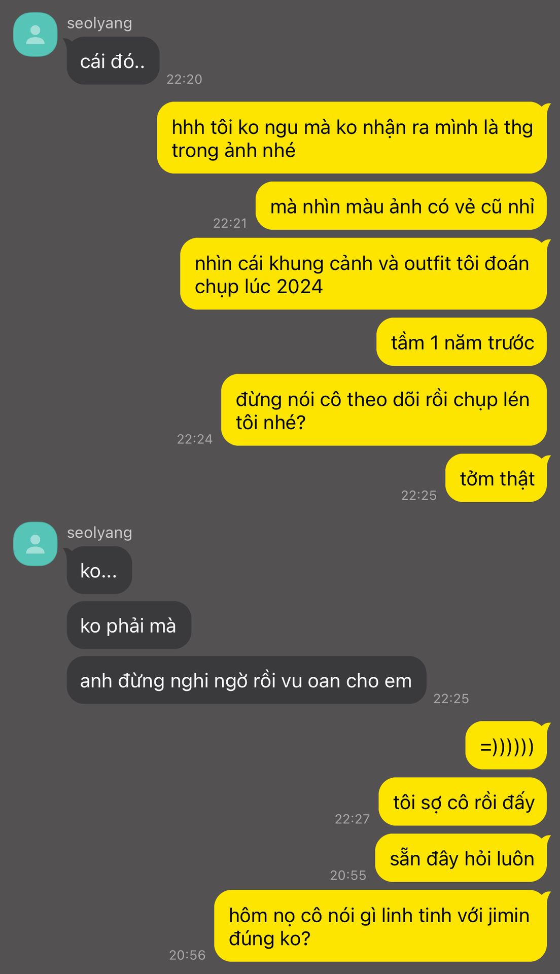The height and width of the screenshot is (974, 560).
Task: Select the 'cái đó..' message bubble
Action: pos(113,61)
